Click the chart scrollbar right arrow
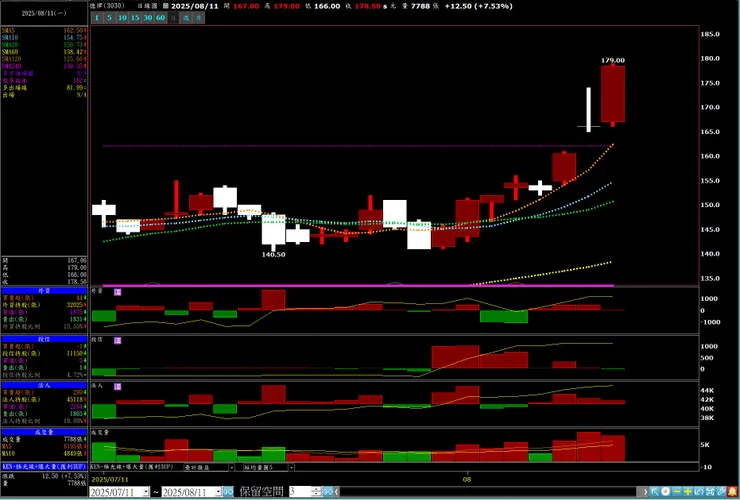740x500 pixels. click(x=645, y=492)
